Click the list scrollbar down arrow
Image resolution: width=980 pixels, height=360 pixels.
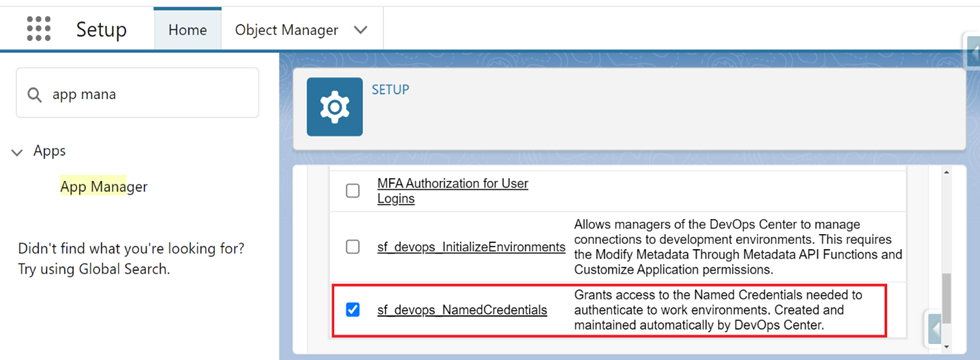946,346
